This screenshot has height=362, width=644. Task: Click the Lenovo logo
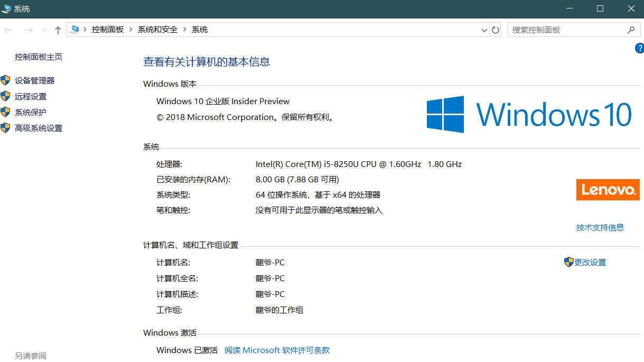tap(608, 190)
